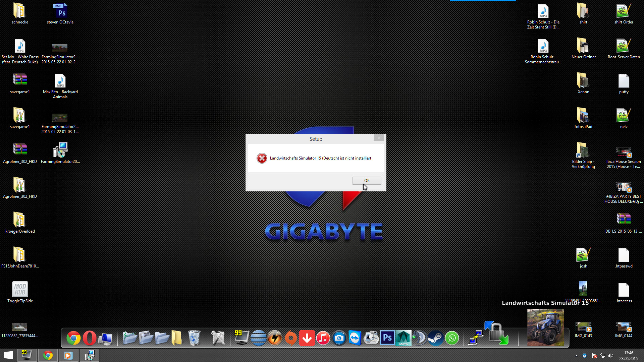The height and width of the screenshot is (362, 644).
Task: Open Autodesk Maya from the dock
Action: point(403,338)
